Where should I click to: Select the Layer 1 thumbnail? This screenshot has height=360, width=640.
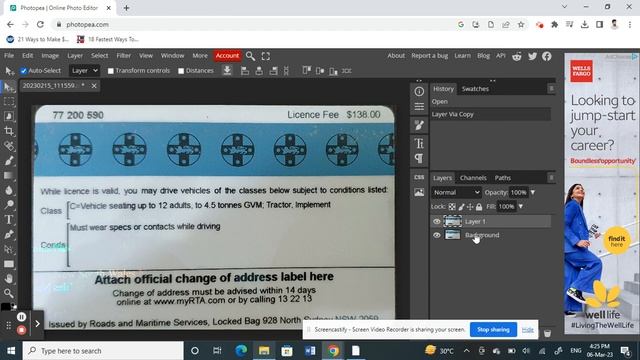point(452,222)
